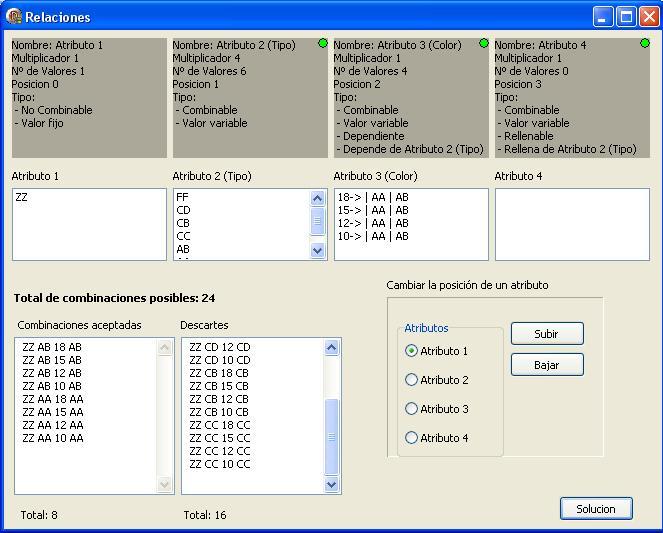Click the Solucion button
Screen dimensions: 663x533
click(x=596, y=508)
